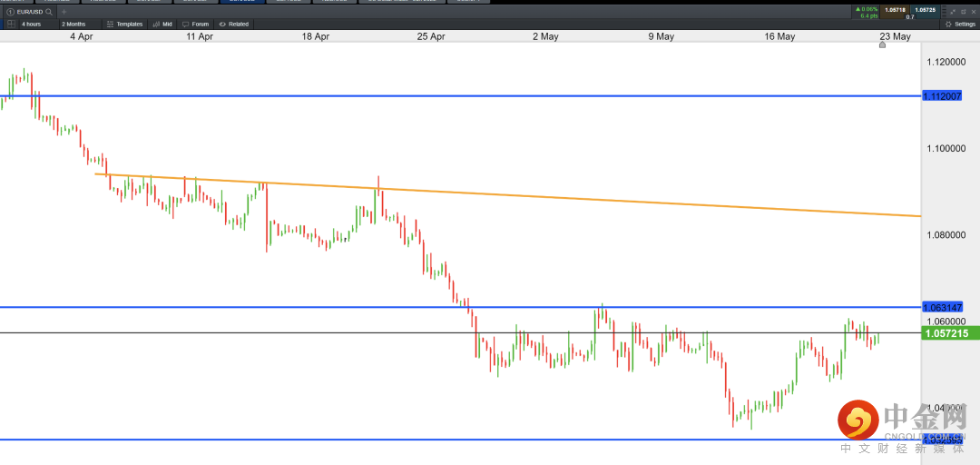980x465 pixels.
Task: Open the hamburger menu beside buy price
Action: point(945,11)
